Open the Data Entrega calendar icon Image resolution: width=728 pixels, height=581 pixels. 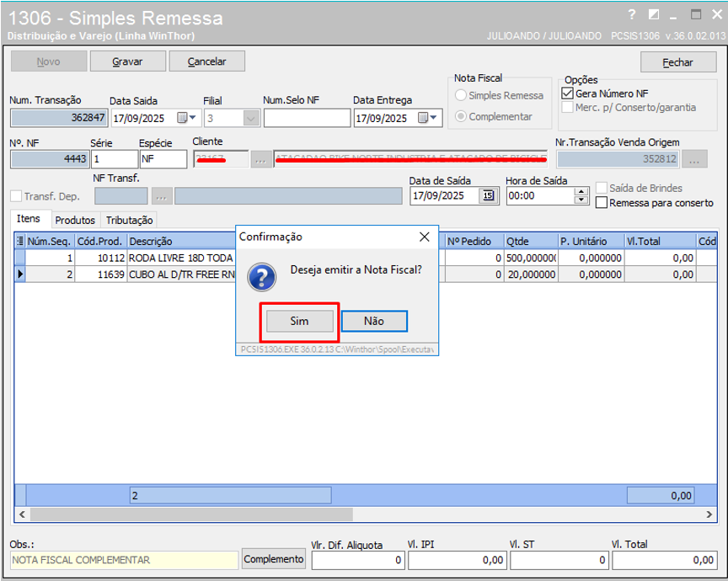[422, 118]
